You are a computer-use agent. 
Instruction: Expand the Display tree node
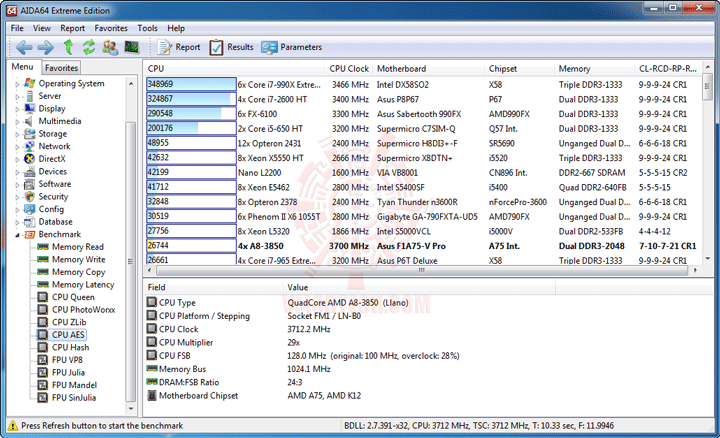(x=17, y=109)
